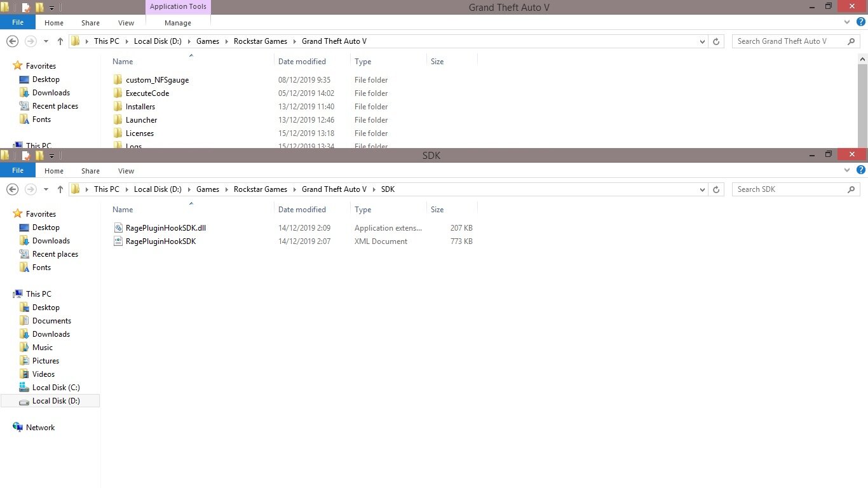Open Home tab in the SDK window
868x488 pixels.
point(54,170)
